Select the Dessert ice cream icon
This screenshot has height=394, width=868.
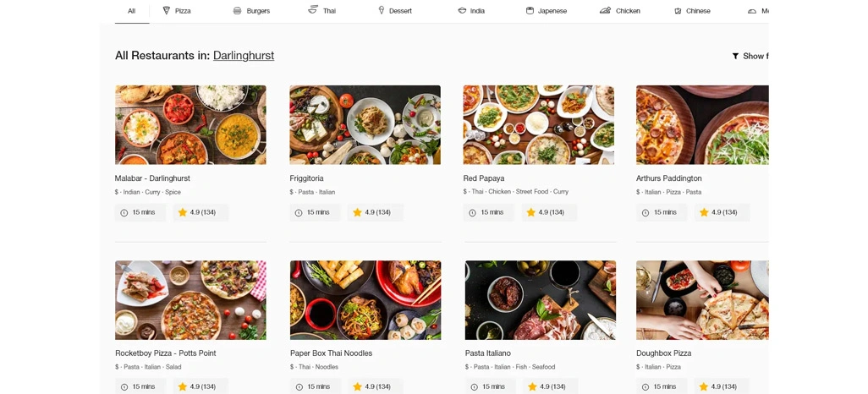381,10
